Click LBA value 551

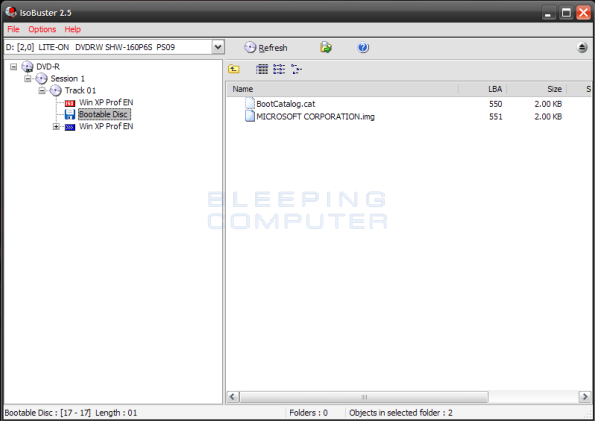[496, 117]
